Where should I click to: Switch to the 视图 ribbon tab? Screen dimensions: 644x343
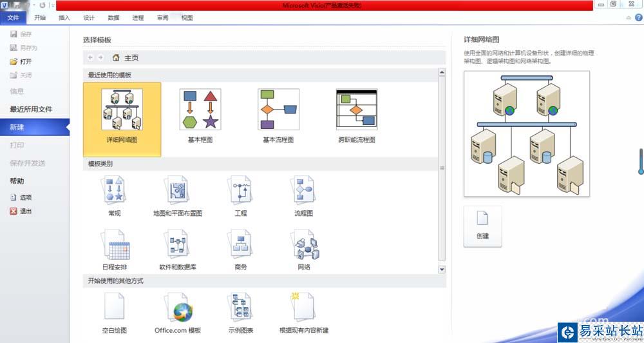point(187,17)
